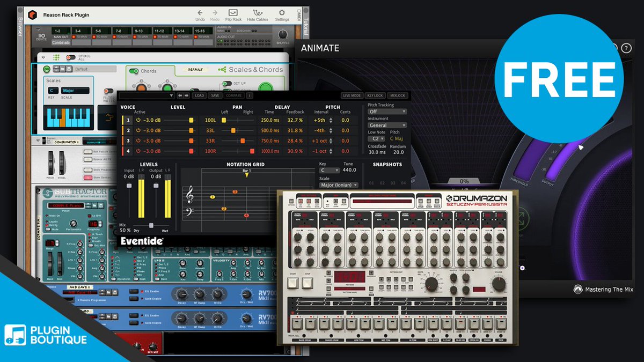Viewport: 644px width, 362px height.
Task: Select Scales Major scale field
Action: (75, 91)
